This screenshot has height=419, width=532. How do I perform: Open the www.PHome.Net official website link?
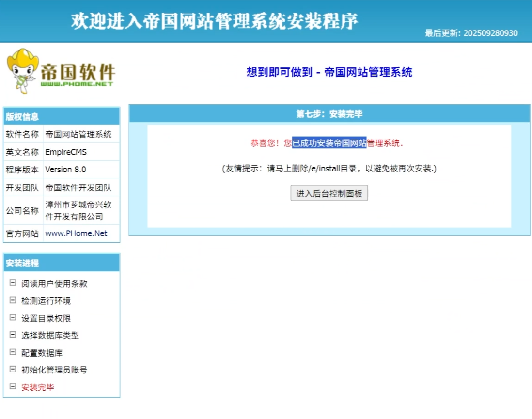[76, 233]
